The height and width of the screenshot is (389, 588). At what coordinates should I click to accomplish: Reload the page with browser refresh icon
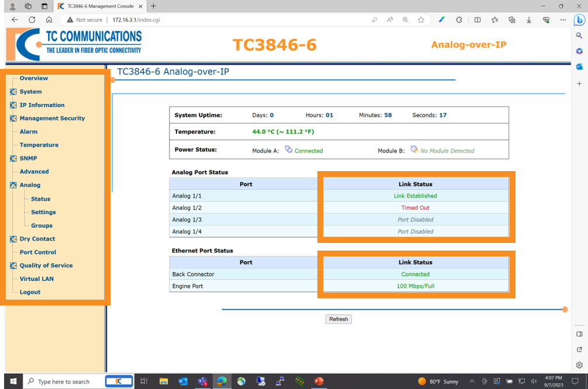32,19
